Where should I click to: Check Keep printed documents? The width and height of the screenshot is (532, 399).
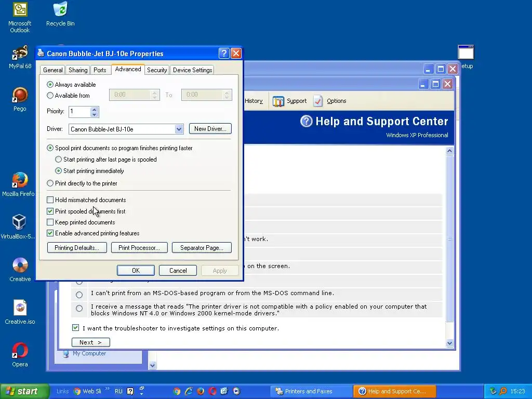[x=50, y=222]
